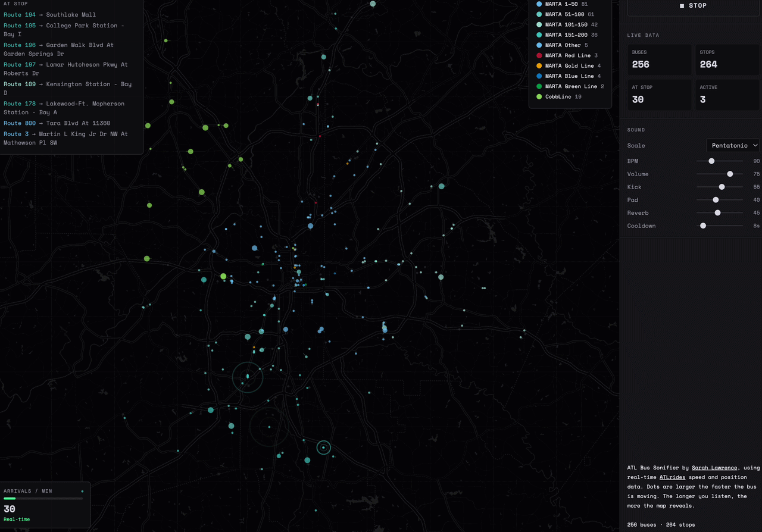Click the arrivals count value 30

click(x=10, y=509)
